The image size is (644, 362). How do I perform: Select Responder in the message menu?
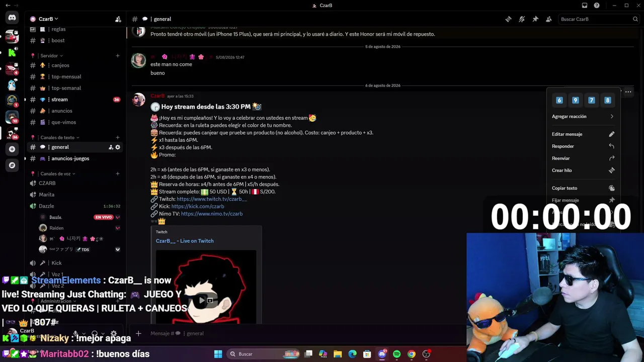point(583,146)
